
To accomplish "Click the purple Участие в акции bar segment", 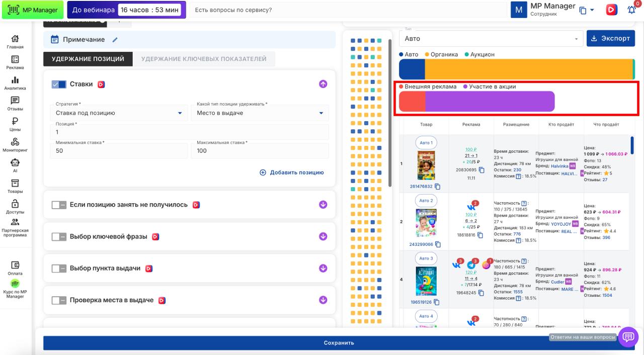I will [490, 102].
